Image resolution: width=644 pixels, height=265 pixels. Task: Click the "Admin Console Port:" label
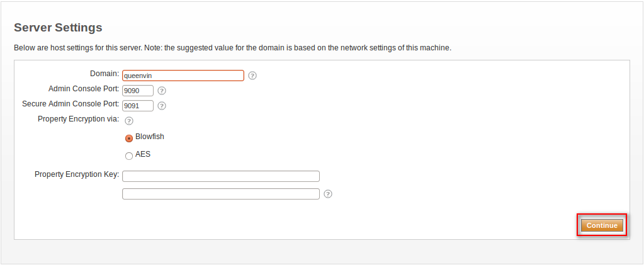[x=84, y=89]
